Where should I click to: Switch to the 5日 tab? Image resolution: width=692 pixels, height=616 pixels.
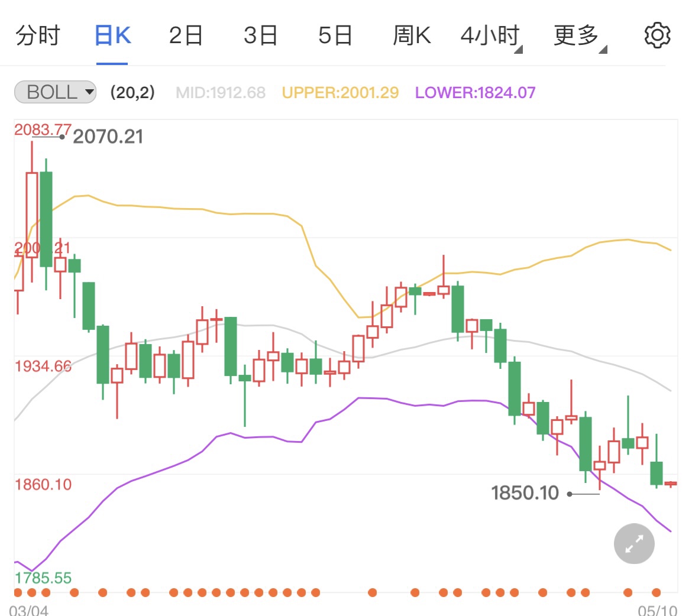point(335,35)
